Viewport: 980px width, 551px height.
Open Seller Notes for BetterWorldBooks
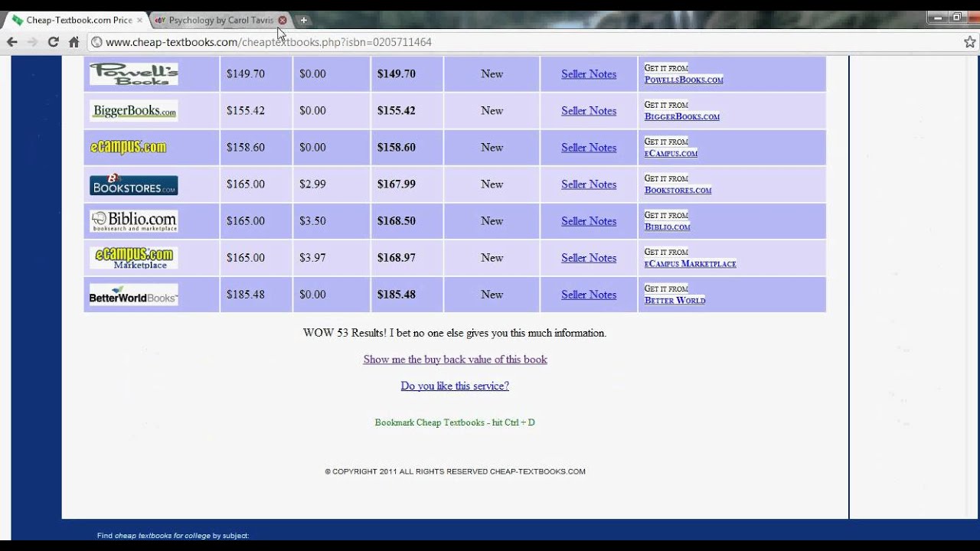(589, 295)
